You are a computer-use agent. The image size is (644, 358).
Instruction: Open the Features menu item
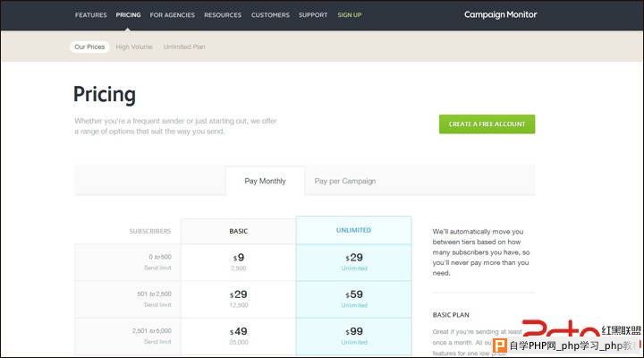tap(90, 15)
